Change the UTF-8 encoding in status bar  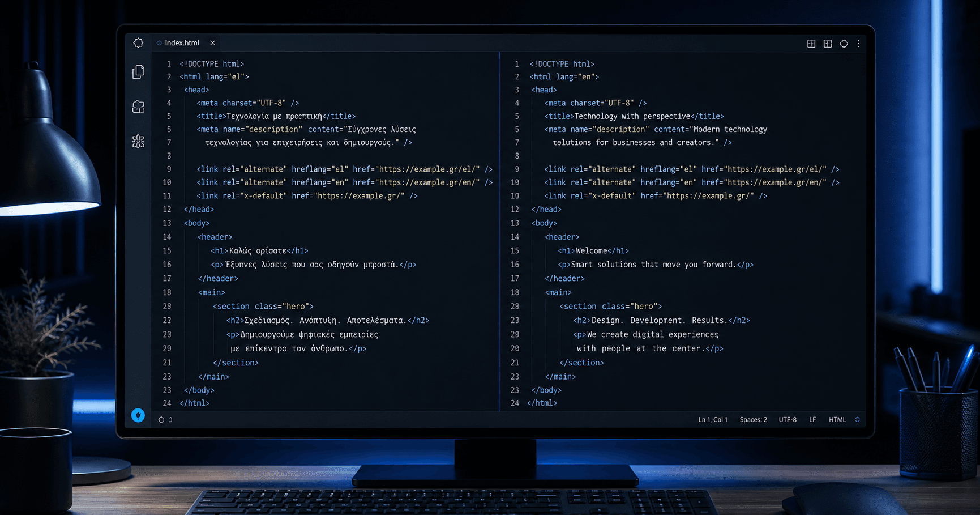[x=788, y=420]
